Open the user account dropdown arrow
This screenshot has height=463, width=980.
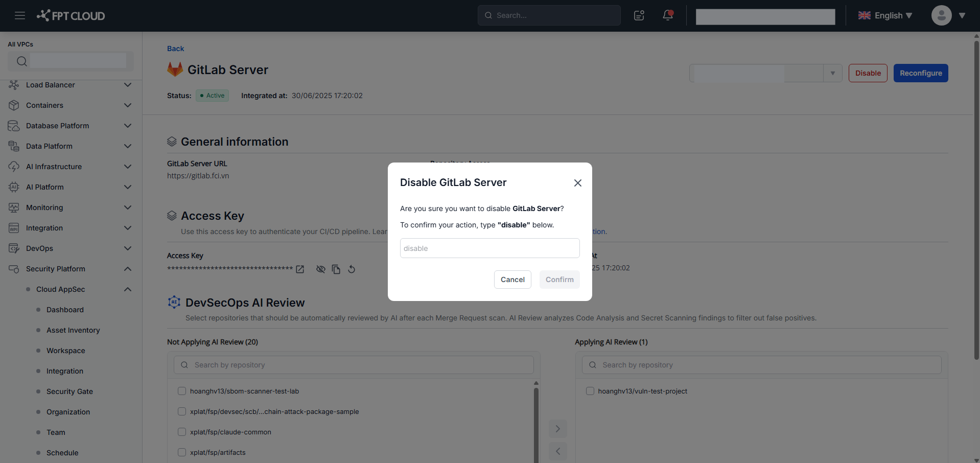pyautogui.click(x=962, y=15)
